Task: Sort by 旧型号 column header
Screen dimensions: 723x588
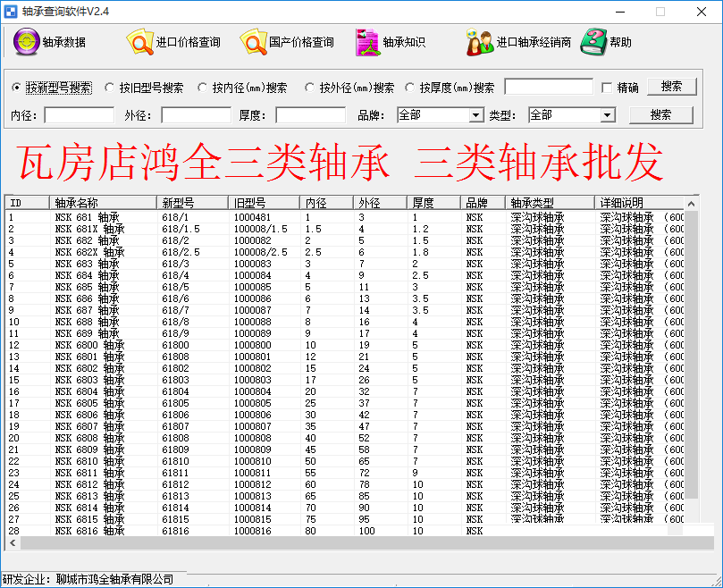Action: pos(264,203)
